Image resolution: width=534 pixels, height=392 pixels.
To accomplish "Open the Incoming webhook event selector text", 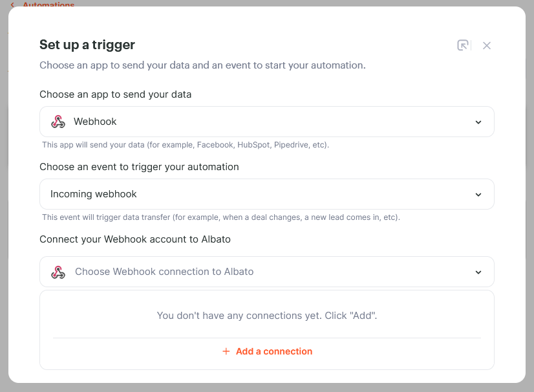I will pos(93,194).
